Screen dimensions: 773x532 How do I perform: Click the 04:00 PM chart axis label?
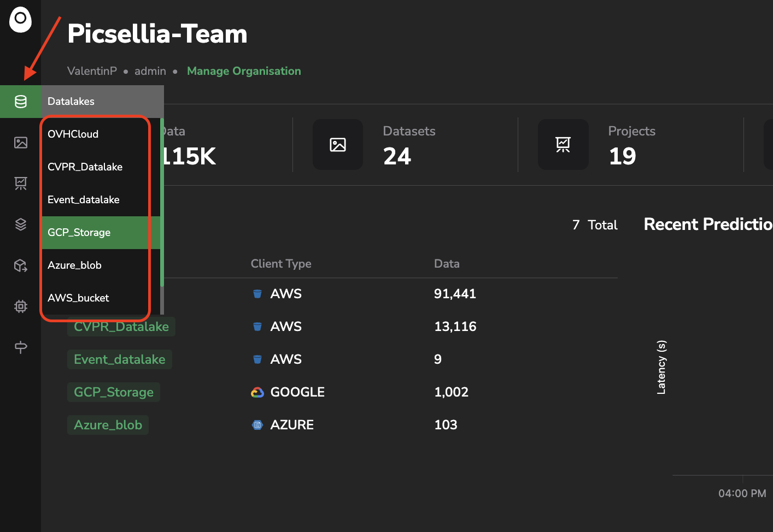pos(742,493)
